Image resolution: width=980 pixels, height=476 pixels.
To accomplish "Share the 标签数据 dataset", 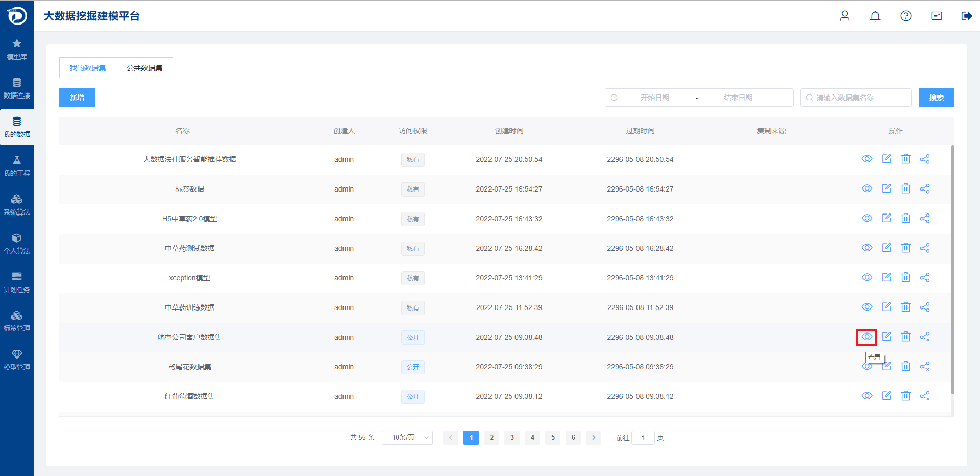I will click(925, 188).
